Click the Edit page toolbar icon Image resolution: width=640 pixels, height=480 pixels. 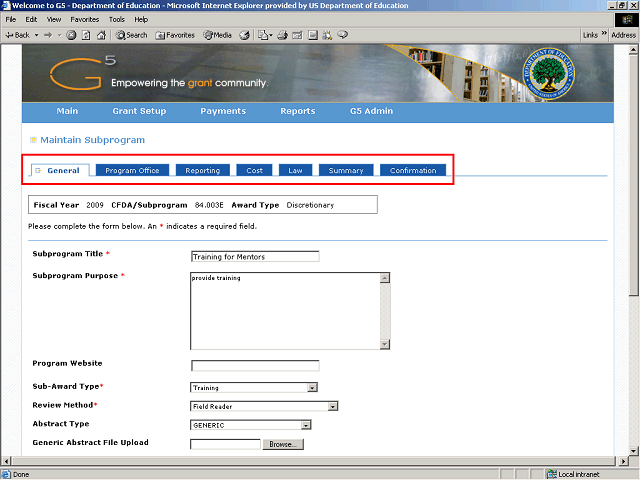298,35
